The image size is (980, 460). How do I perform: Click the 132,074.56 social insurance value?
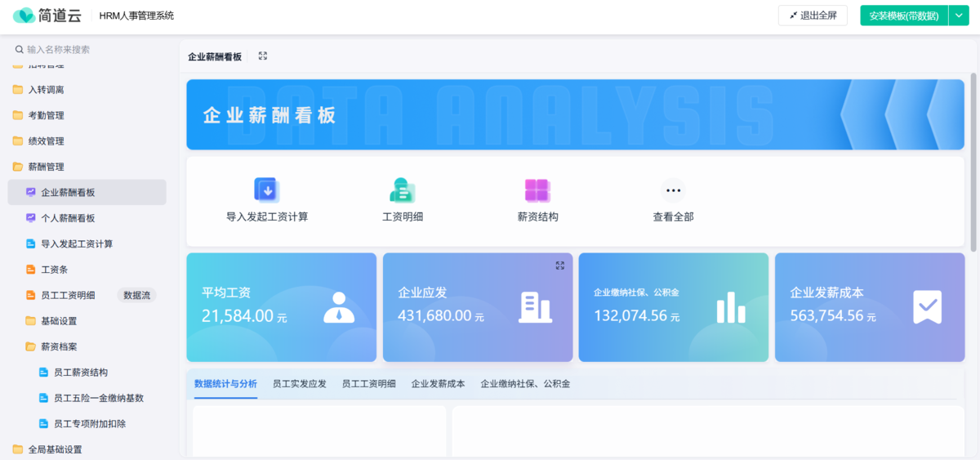(x=630, y=315)
